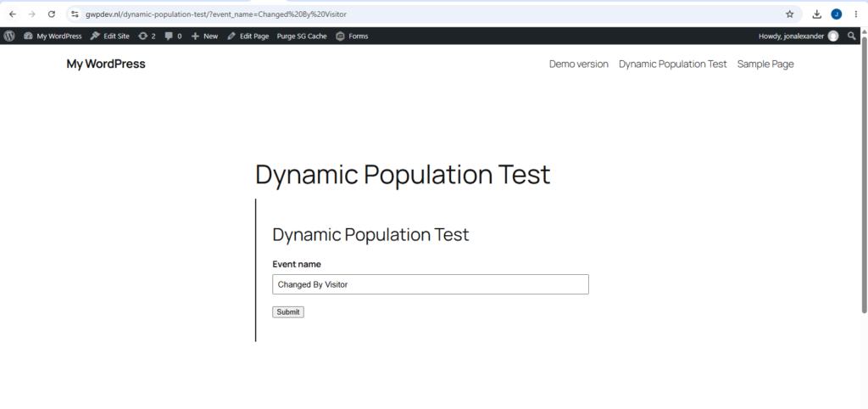This screenshot has width=868, height=409.
Task: Open the New content menu
Action: click(x=205, y=36)
